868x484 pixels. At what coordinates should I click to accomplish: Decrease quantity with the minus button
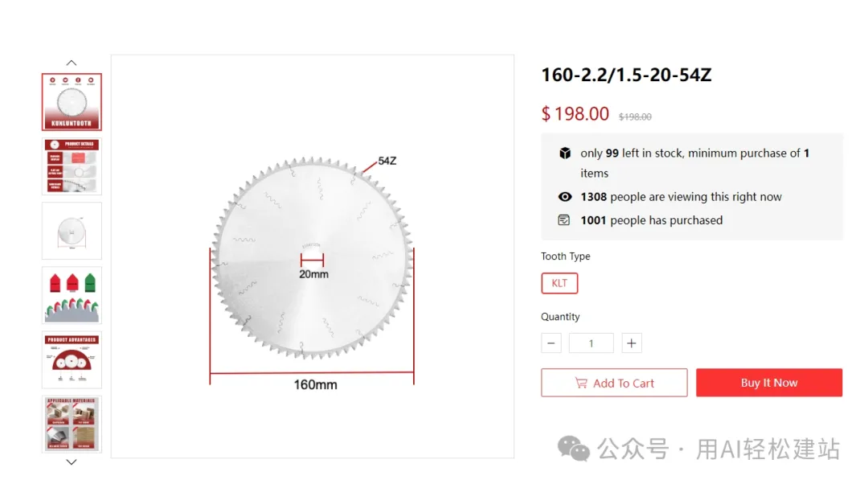[551, 343]
